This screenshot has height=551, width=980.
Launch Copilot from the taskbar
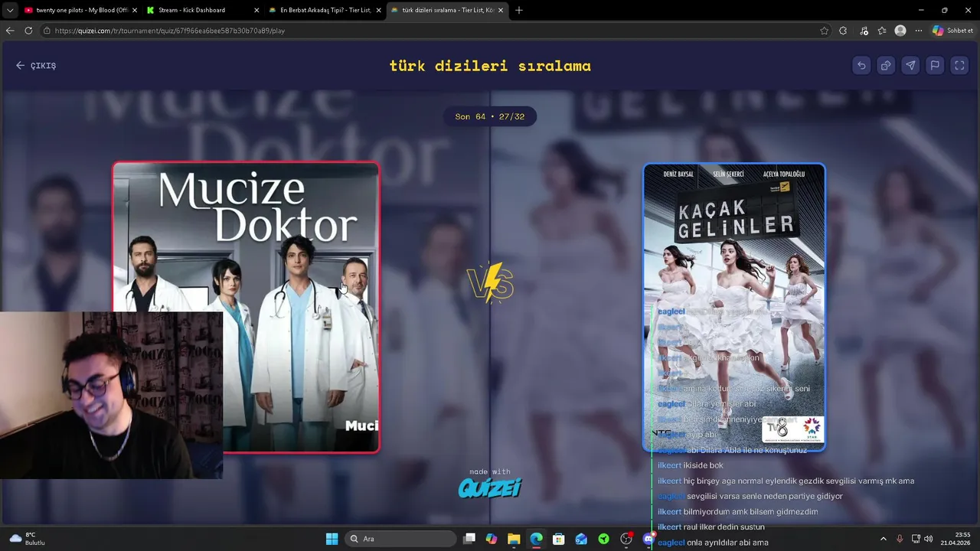492,539
